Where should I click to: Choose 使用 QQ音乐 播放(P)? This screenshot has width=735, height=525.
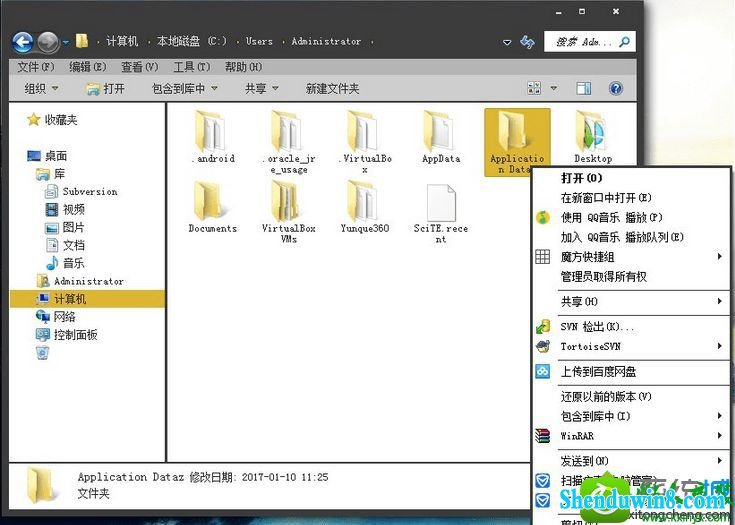coord(631,218)
